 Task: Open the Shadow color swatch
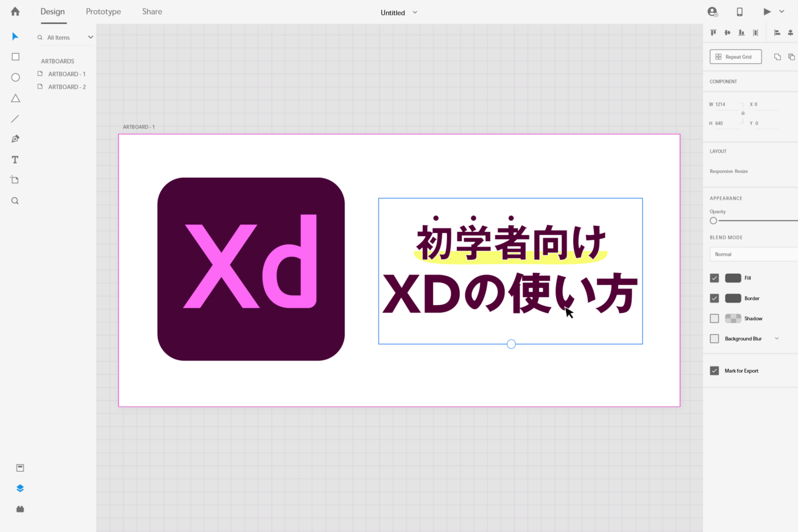[733, 318]
